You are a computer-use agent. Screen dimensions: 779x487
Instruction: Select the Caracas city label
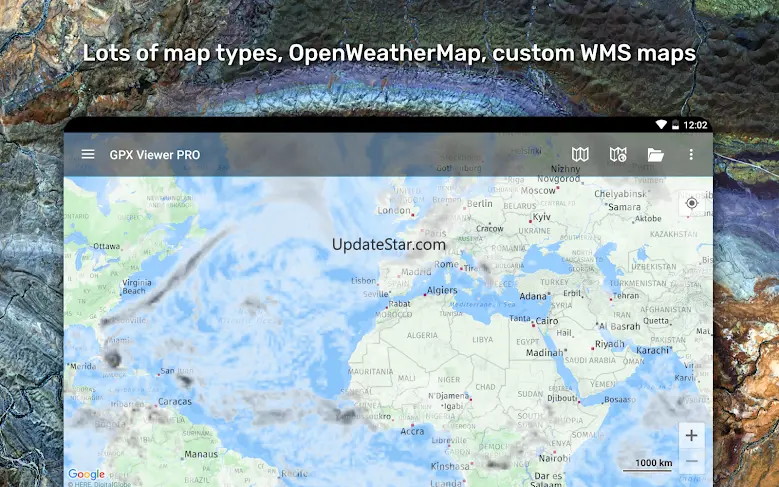pos(174,402)
